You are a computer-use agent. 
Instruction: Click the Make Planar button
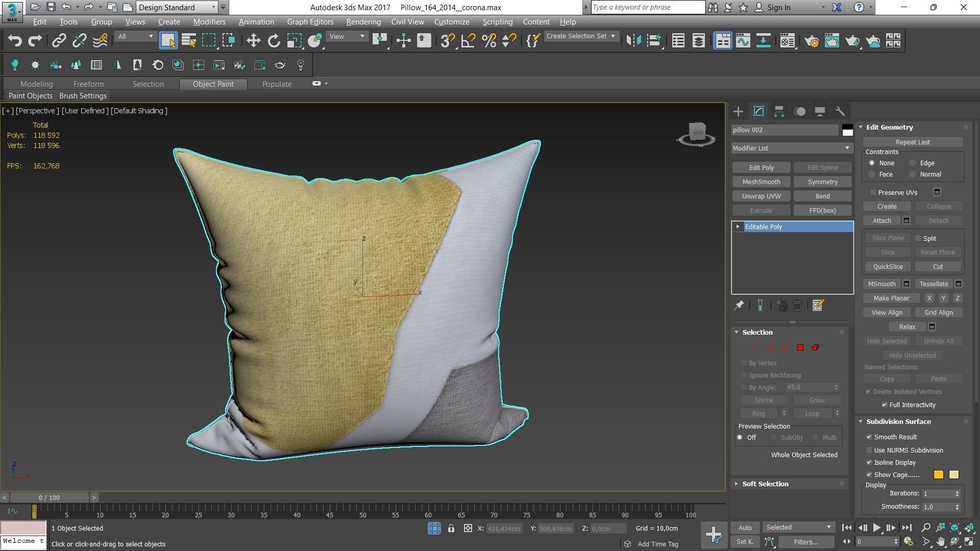[x=891, y=298]
